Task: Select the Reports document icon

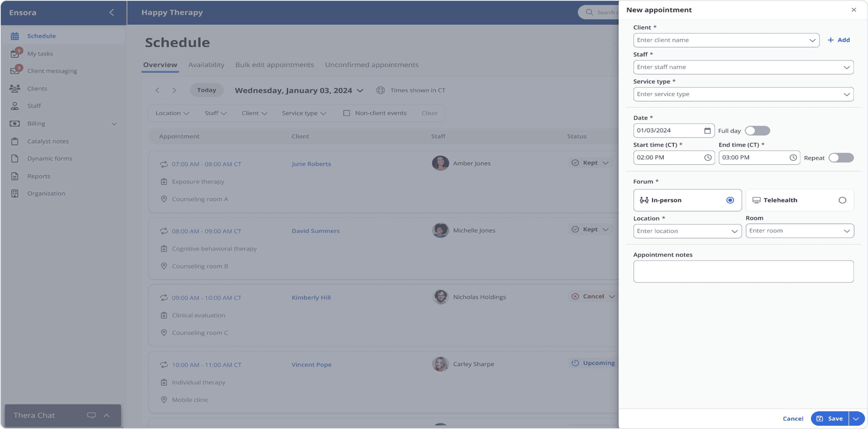Action: (15, 176)
